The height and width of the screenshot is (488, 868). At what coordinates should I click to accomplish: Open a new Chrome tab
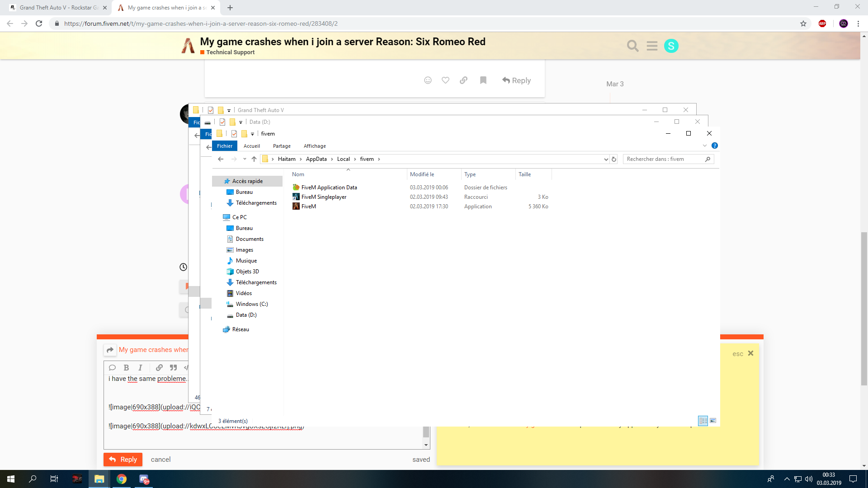tap(230, 8)
